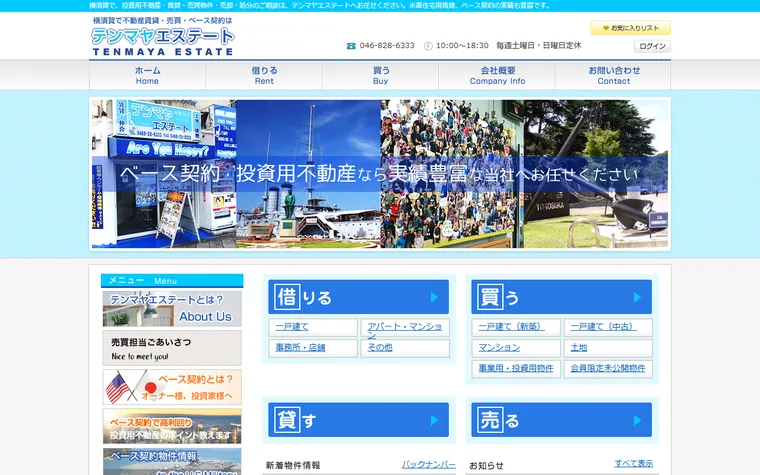760x475 pixels.
Task: Click the clock icon beside 10:00～18:30
Action: (x=428, y=46)
